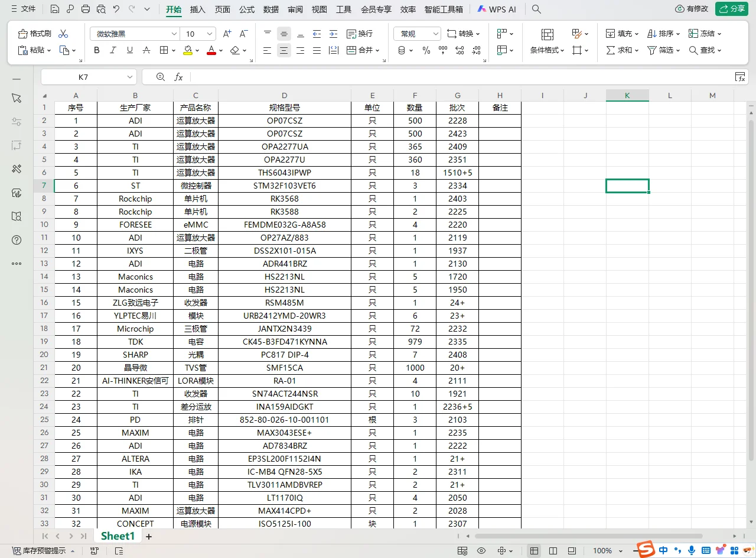The width and height of the screenshot is (756, 558).
Task: Expand the borders dropdown arrow
Action: [x=172, y=50]
